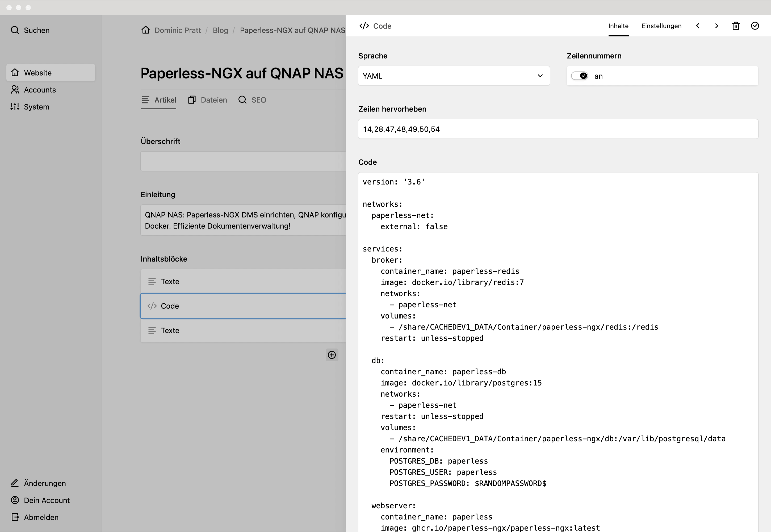
Task: Click the "container_name: paperless-redis" code line
Action: [450, 271]
